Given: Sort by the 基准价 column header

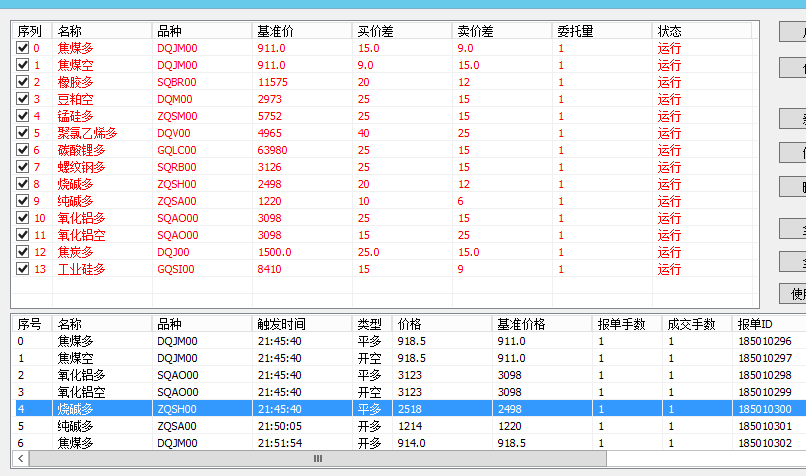Looking at the screenshot, I should 301,31.
